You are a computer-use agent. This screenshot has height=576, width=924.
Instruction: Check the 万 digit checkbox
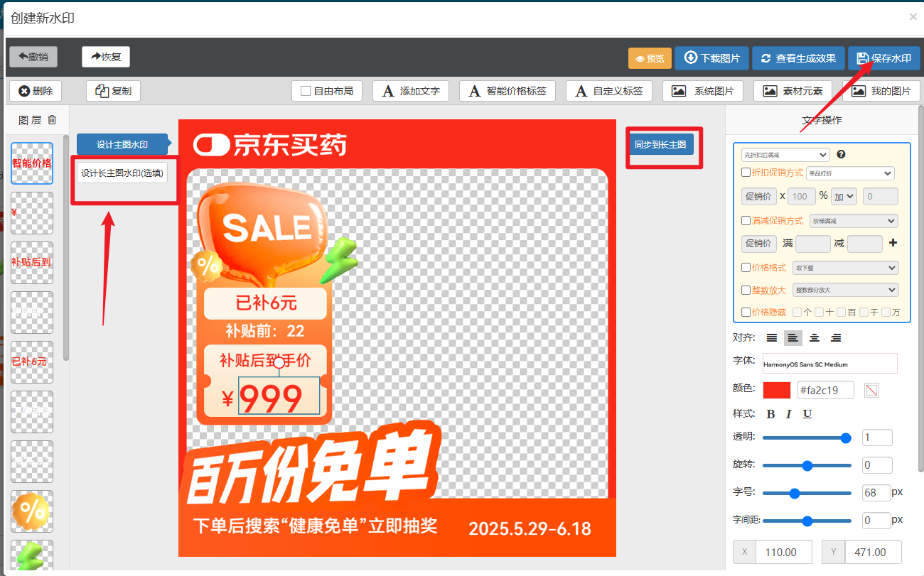(x=886, y=312)
